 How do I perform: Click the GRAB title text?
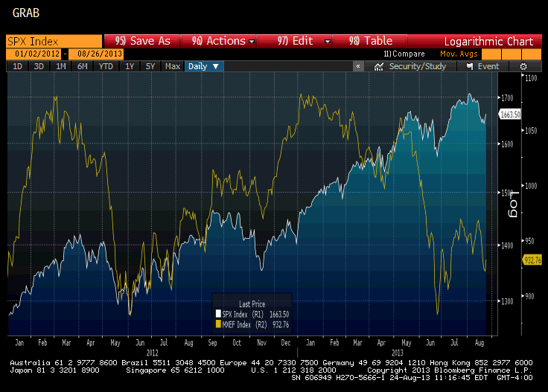click(26, 13)
